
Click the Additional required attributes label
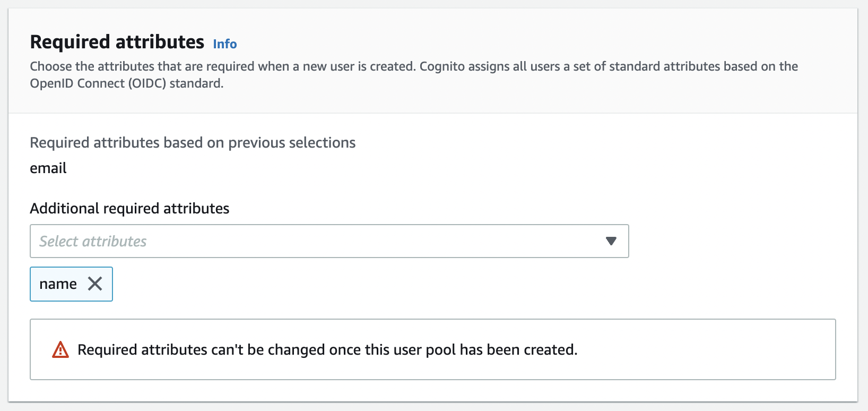click(129, 209)
